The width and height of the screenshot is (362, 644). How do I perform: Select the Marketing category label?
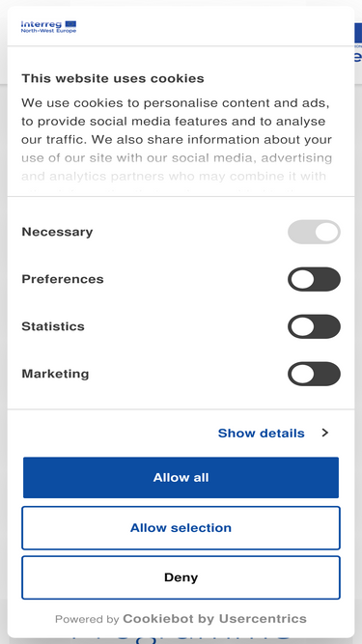(x=55, y=374)
